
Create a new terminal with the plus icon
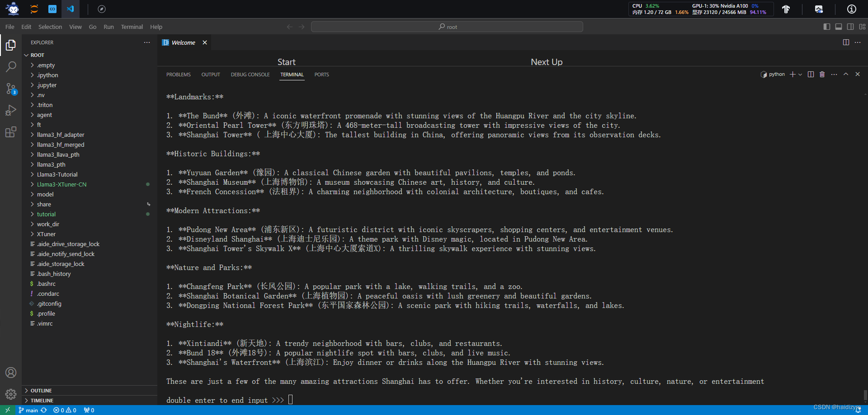coord(793,74)
